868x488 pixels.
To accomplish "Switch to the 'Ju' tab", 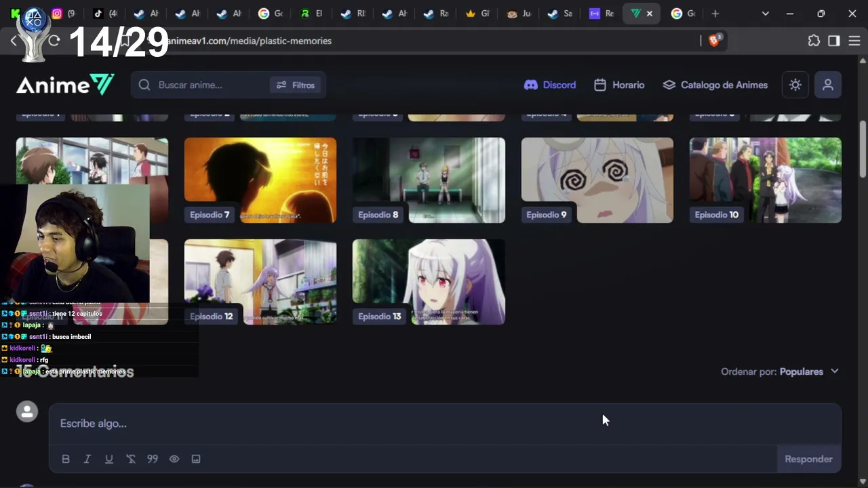I will [x=519, y=14].
